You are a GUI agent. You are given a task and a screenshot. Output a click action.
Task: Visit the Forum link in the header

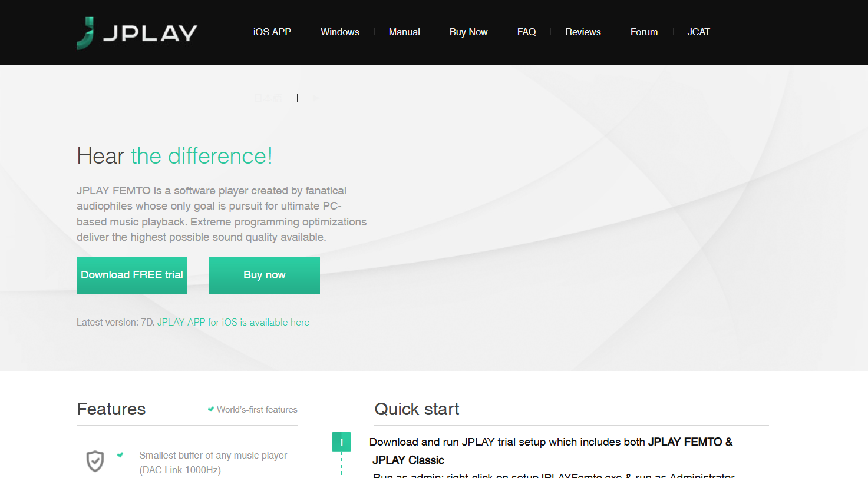pyautogui.click(x=643, y=32)
